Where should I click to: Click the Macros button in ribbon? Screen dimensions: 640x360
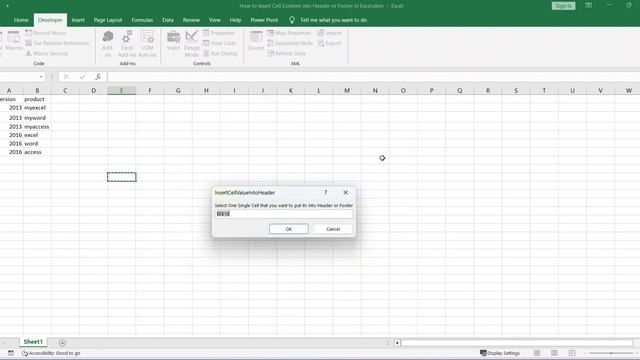click(x=14, y=41)
